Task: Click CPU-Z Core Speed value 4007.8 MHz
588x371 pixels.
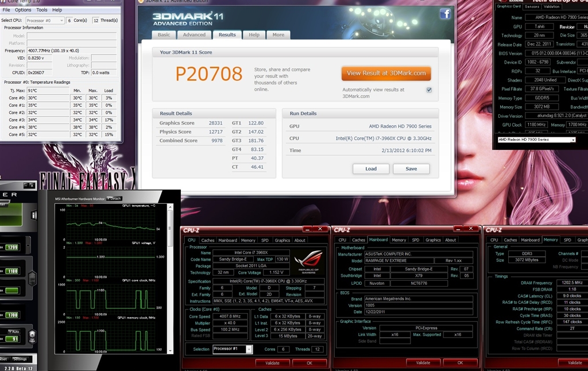Action: click(230, 316)
